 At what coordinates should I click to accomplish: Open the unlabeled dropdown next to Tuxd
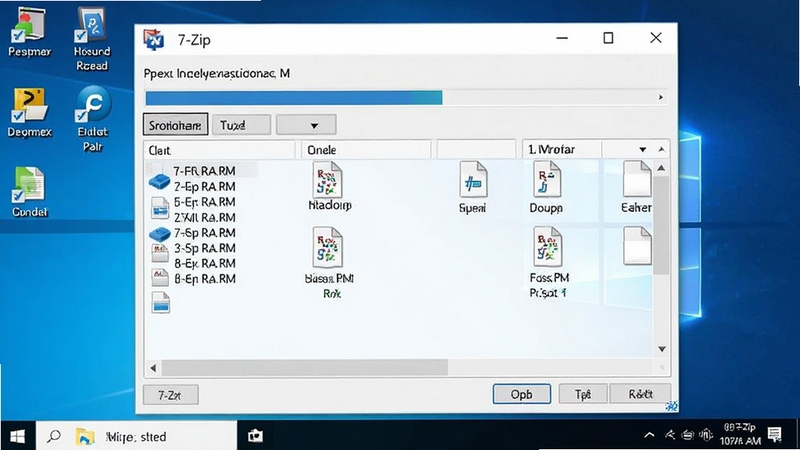[x=306, y=124]
